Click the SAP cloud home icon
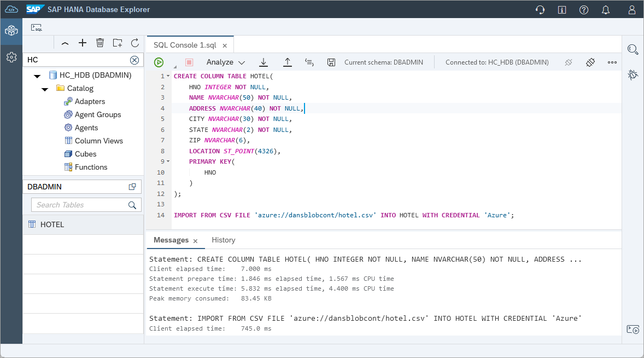The height and width of the screenshot is (358, 644). point(11,9)
